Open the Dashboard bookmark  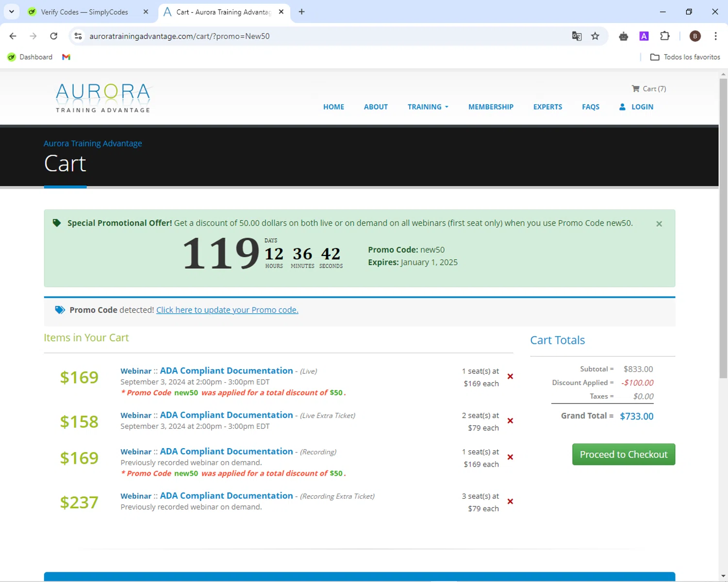coord(30,57)
